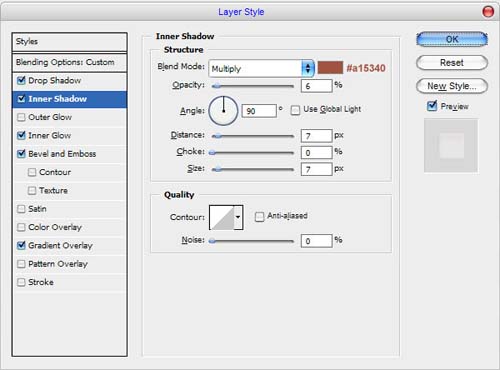Open Drop Shadow settings row

(69, 81)
